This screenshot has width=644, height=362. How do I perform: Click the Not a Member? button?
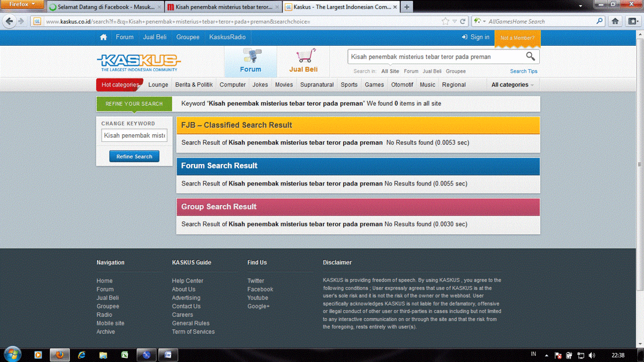coord(517,38)
